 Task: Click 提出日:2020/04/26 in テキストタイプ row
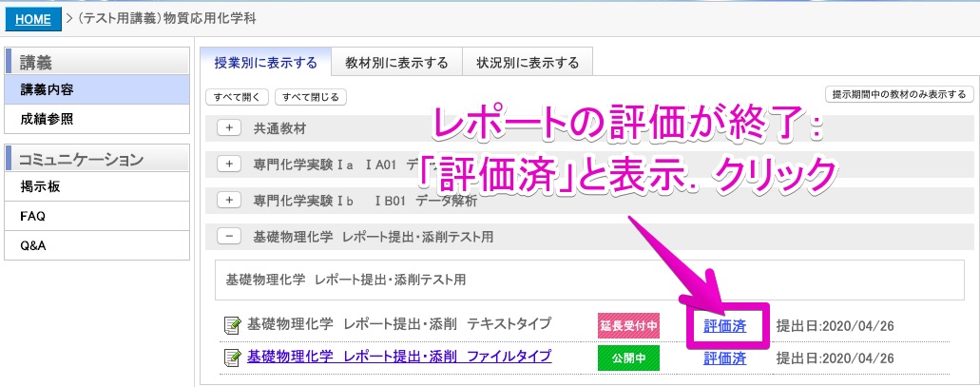coord(835,326)
